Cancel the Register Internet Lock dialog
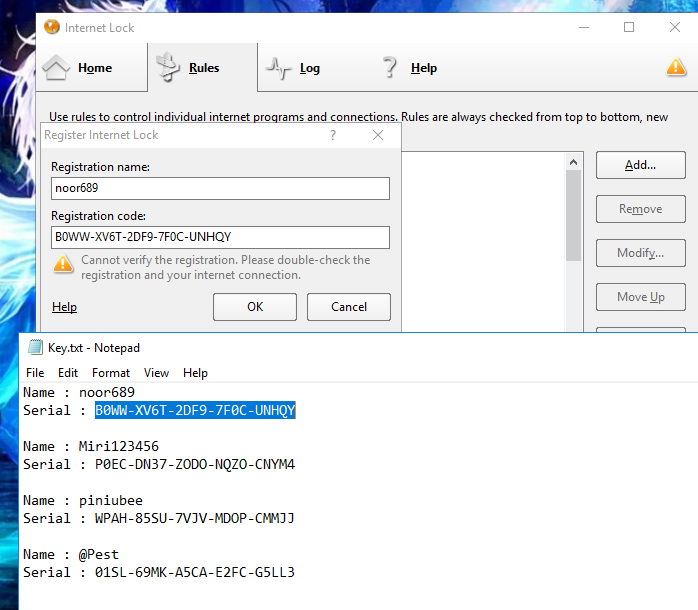 click(349, 307)
